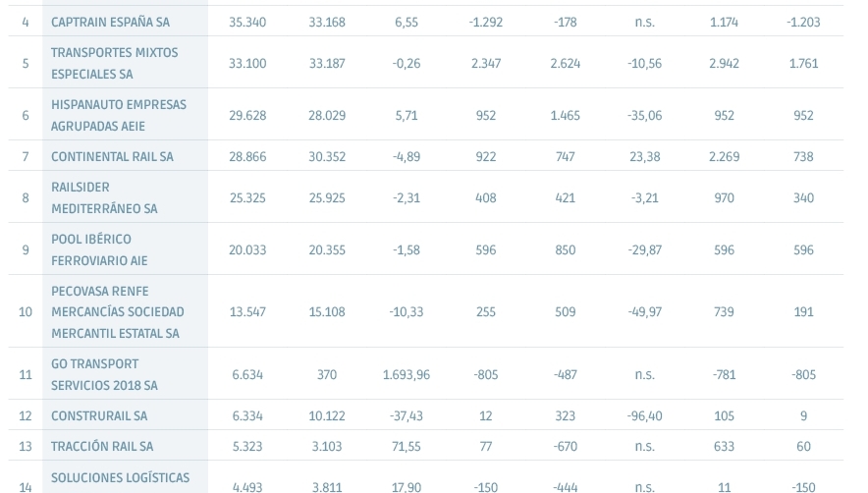Select the -1.203 value in Captrain row
This screenshot has width=868, height=493.
pos(803,23)
